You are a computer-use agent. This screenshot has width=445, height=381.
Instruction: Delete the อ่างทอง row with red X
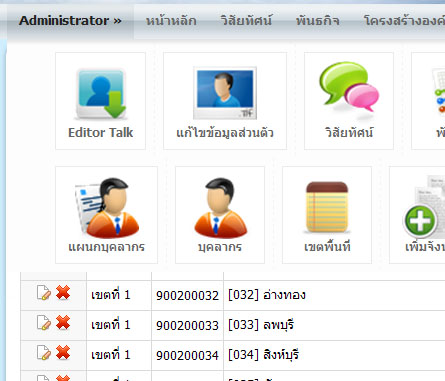click(63, 293)
